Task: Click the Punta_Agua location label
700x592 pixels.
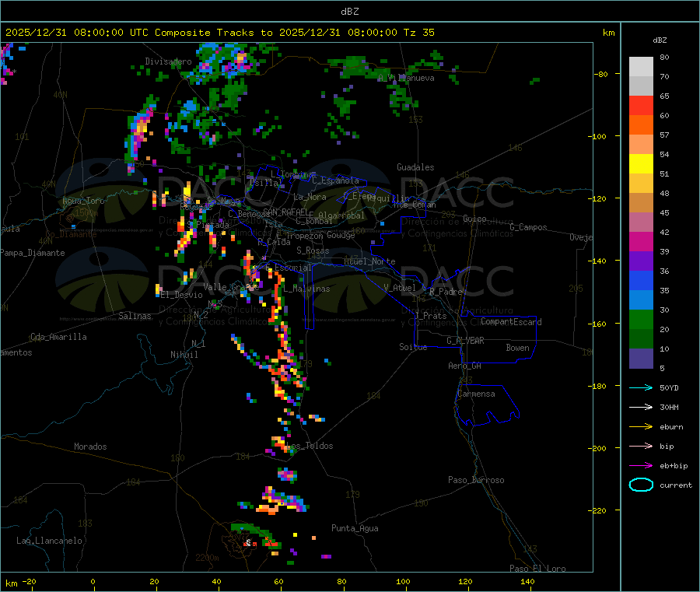Action: pyautogui.click(x=355, y=528)
